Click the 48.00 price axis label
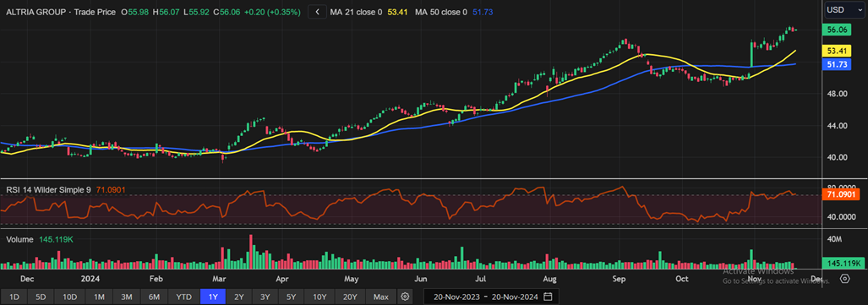This screenshot has height=305, width=868. [x=837, y=94]
